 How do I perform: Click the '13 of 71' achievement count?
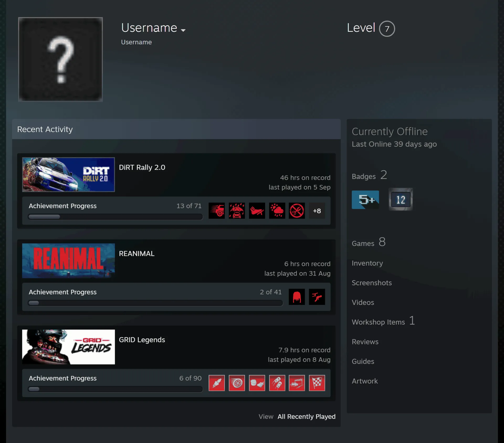pyautogui.click(x=189, y=206)
